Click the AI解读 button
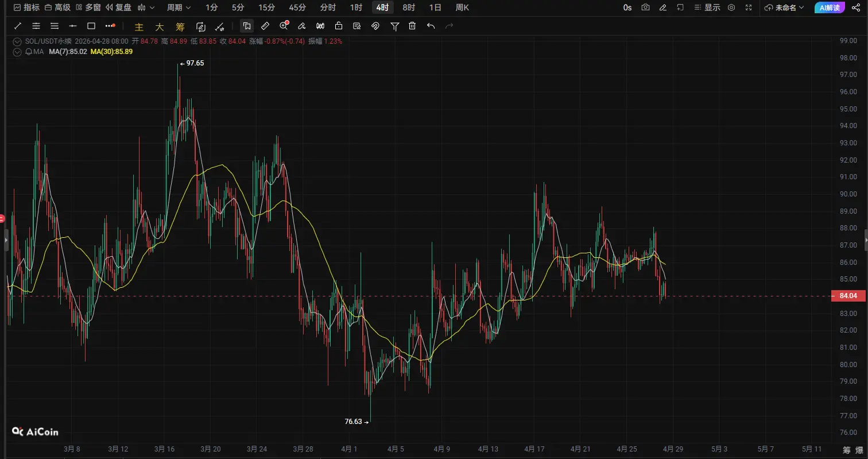Viewport: 868px width, 459px height. 829,7
